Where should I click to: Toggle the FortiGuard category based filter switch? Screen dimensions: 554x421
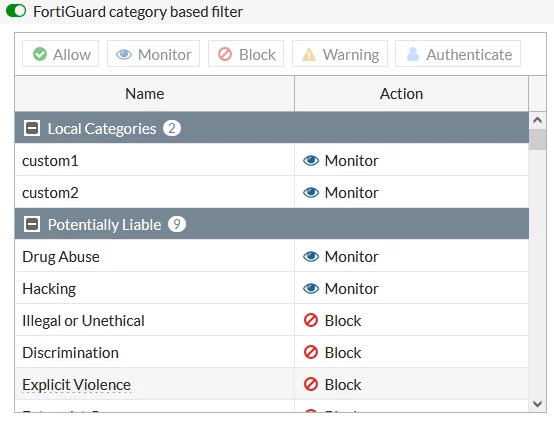click(16, 11)
